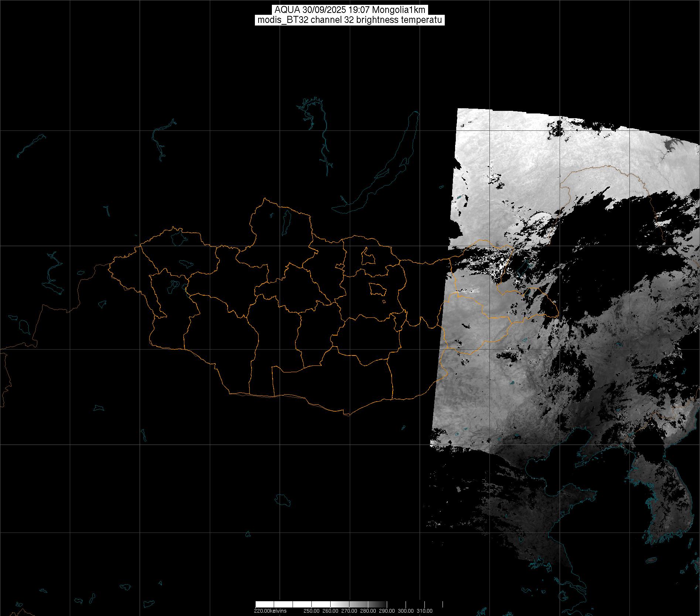The height and width of the screenshot is (616, 700).
Task: Select the modis_BT32 channel 32 caption text
Action: [x=350, y=20]
